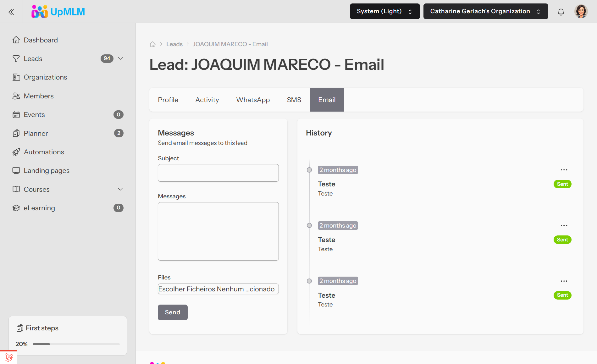Expand the Courses submenu chevron
Viewport: 597px width, 364px height.
point(120,189)
